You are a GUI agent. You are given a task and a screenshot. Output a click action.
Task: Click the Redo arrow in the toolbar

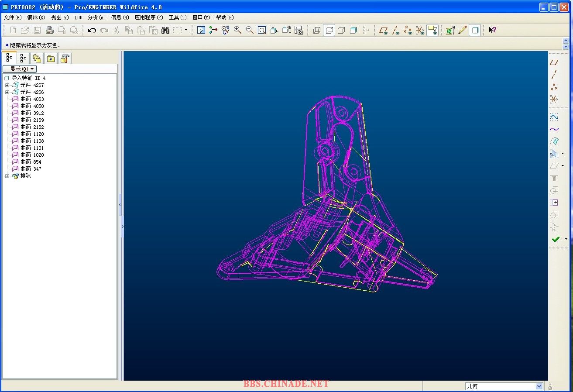pos(104,30)
